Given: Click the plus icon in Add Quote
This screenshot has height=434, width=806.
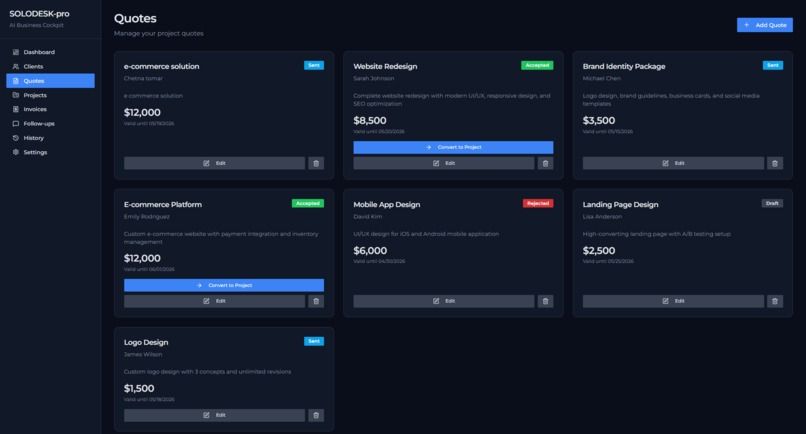Looking at the screenshot, I should tap(746, 25).
